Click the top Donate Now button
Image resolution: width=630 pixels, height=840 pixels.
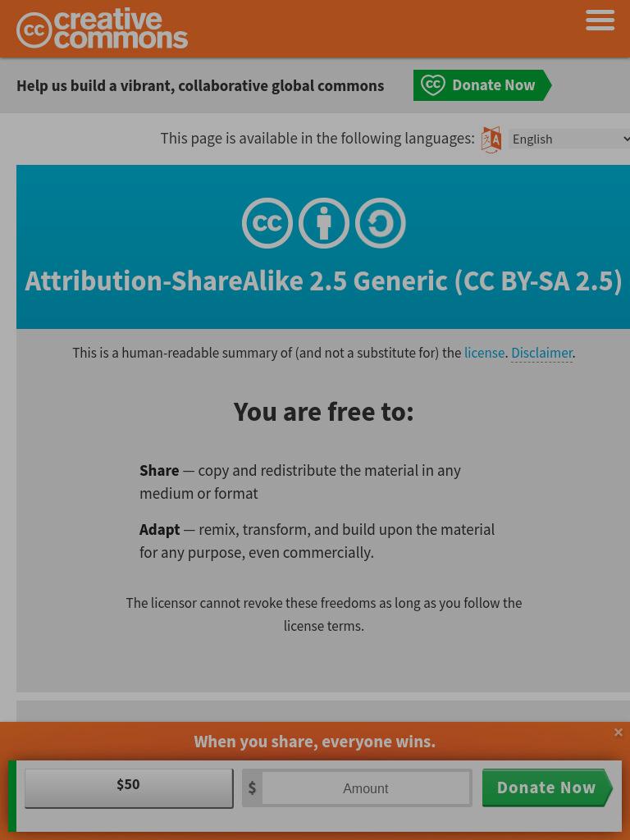click(x=482, y=85)
